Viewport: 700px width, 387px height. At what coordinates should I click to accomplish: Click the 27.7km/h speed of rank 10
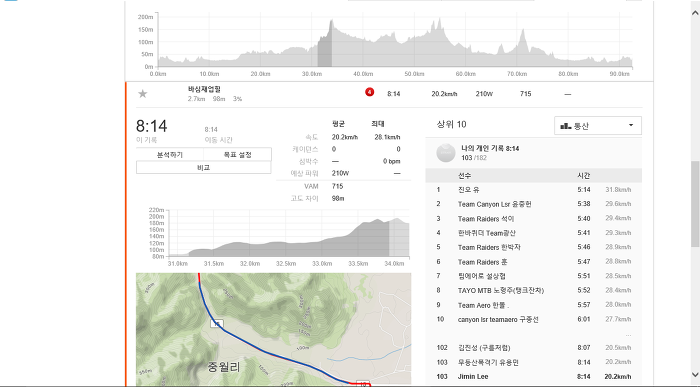tap(618, 320)
